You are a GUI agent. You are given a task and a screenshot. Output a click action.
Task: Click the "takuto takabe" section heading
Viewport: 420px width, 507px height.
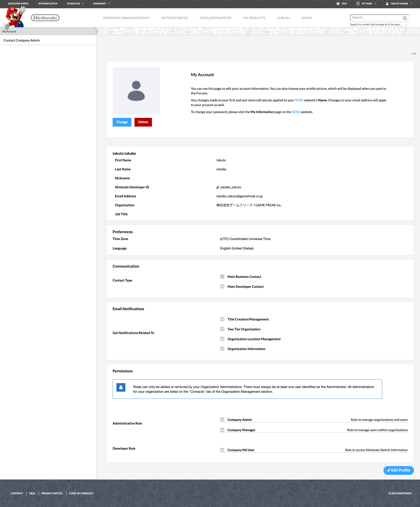[x=124, y=154]
